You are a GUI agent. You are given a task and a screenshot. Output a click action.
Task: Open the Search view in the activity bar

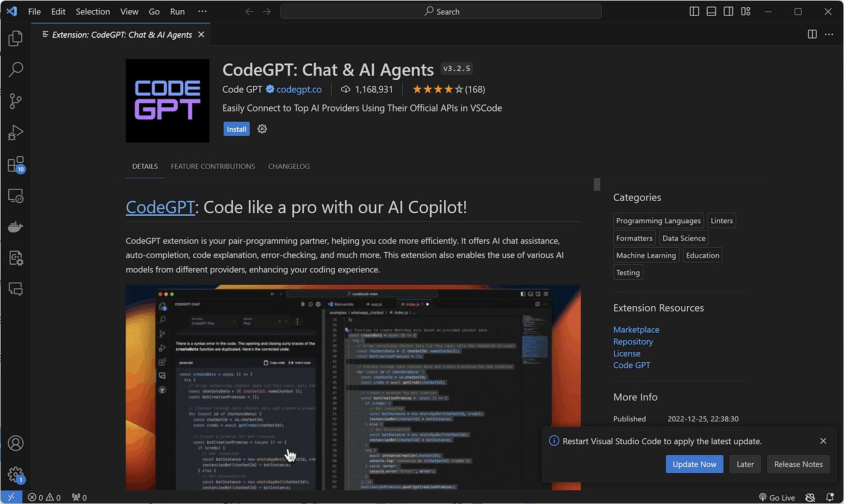[x=15, y=70]
